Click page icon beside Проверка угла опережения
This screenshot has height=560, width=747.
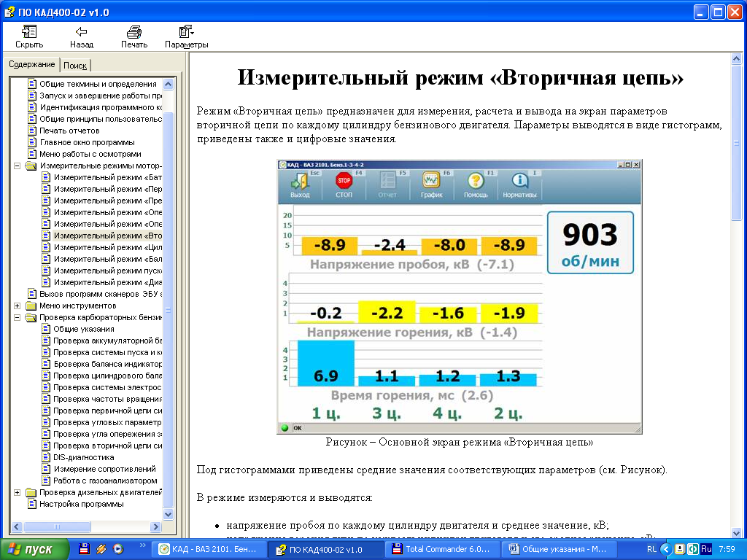(46, 434)
